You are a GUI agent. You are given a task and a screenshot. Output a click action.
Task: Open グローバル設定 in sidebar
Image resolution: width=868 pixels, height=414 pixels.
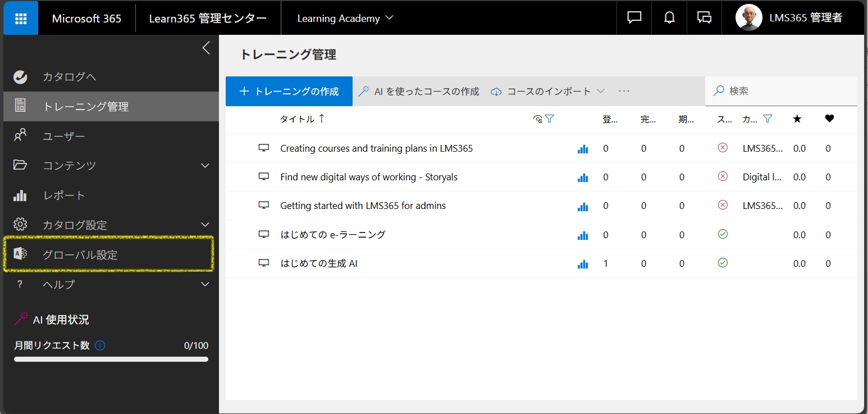[x=111, y=254]
